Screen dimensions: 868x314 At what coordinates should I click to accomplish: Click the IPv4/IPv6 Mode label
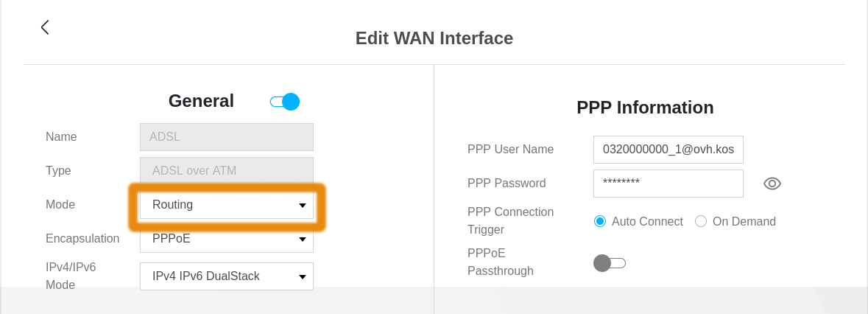(71, 276)
